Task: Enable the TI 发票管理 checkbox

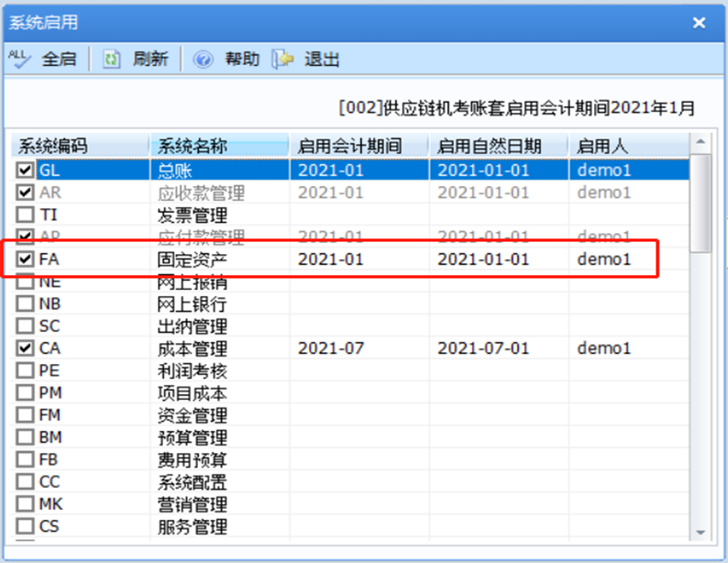Action: pyautogui.click(x=25, y=215)
